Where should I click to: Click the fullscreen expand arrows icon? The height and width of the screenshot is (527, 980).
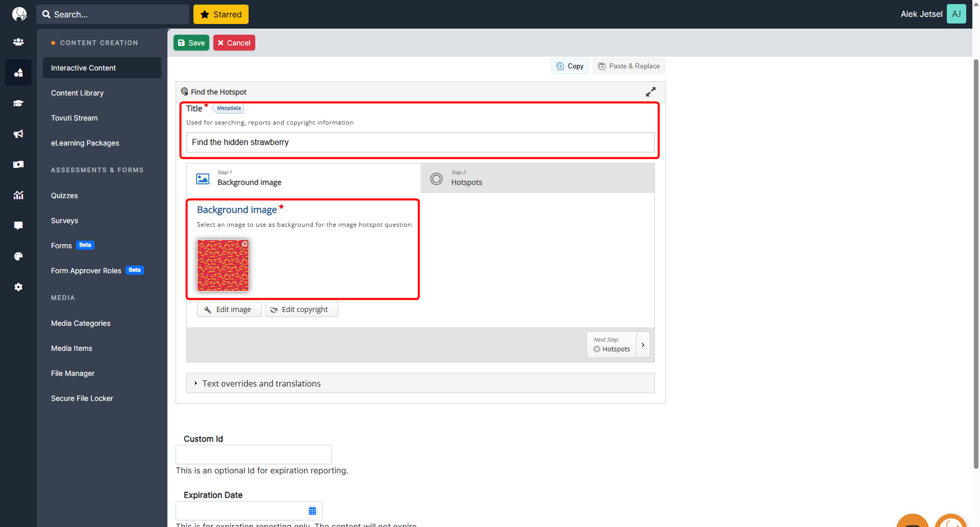(651, 92)
